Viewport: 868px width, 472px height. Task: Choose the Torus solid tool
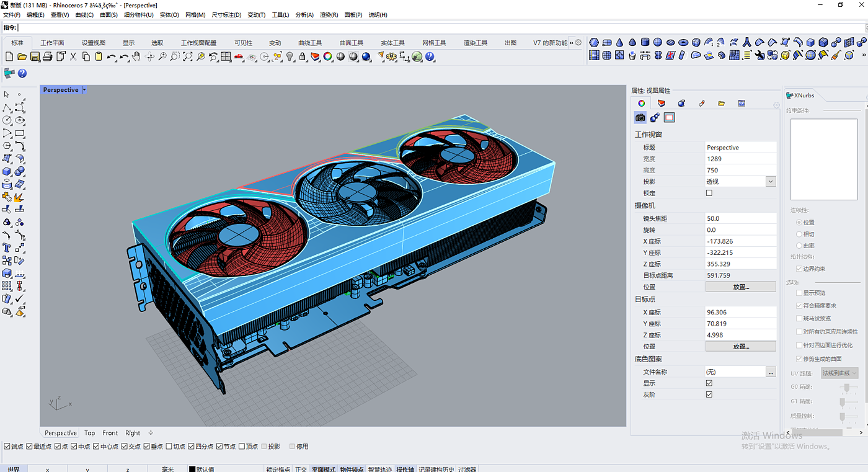click(x=683, y=42)
